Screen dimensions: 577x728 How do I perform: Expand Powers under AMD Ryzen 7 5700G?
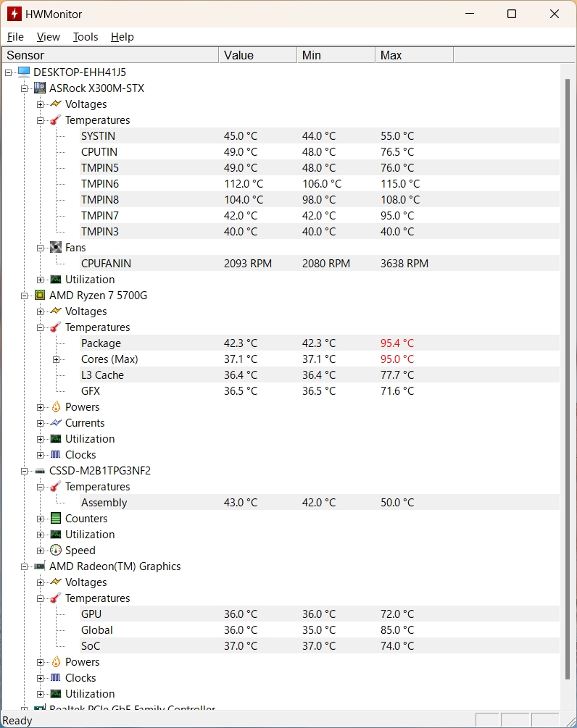[x=40, y=407]
